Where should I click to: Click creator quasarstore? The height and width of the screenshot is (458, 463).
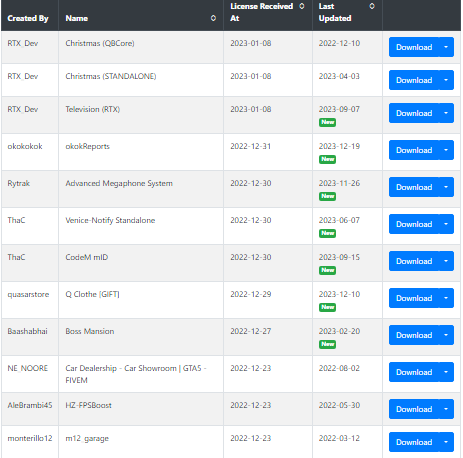(x=28, y=294)
